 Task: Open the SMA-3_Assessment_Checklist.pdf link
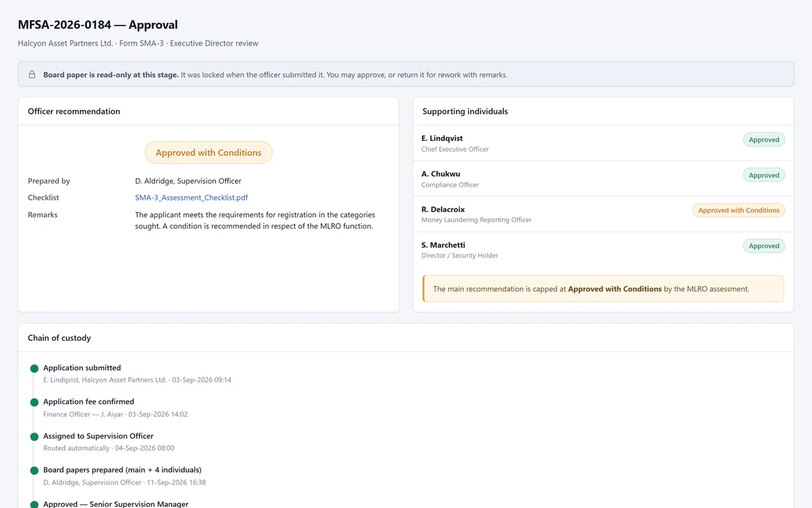(x=191, y=198)
